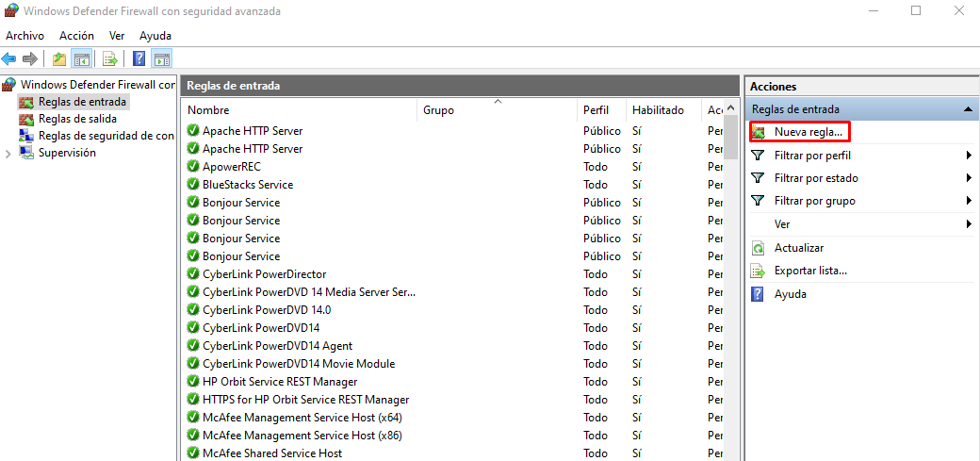Select the ApowerREC rule row
Viewport: 980px width, 461px height.
452,167
